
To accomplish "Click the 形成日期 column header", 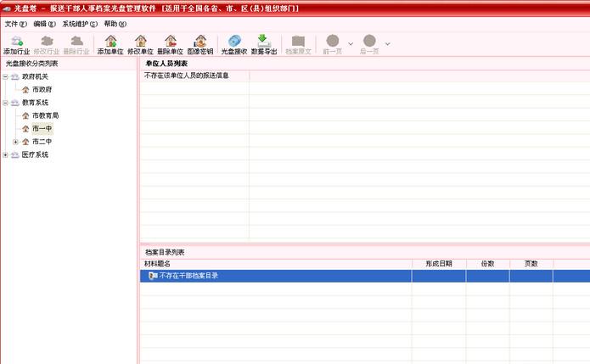I will coord(439,264).
